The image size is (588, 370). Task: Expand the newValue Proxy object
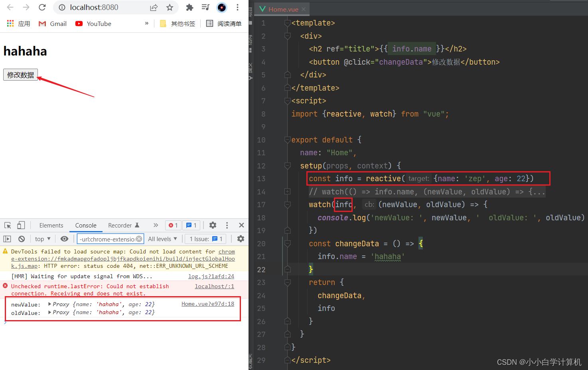click(50, 304)
